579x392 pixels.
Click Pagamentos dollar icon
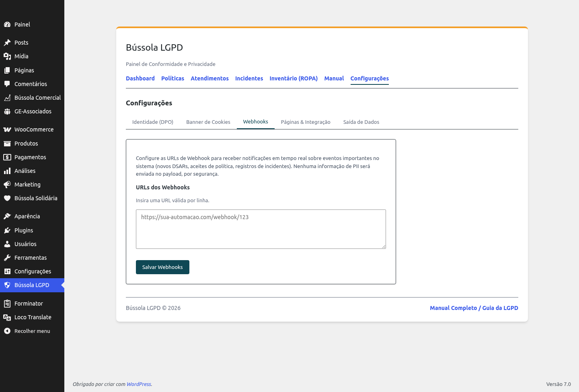pyautogui.click(x=7, y=157)
